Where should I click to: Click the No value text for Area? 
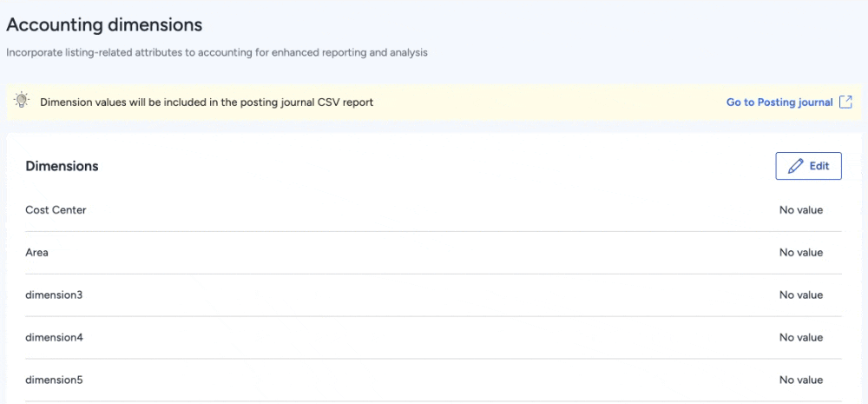click(800, 253)
